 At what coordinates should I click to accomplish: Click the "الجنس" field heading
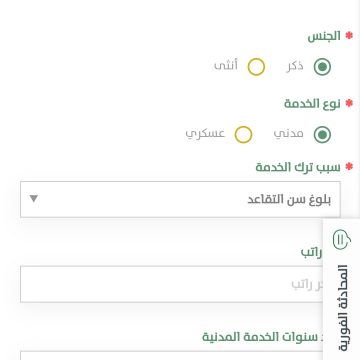[x=324, y=36]
